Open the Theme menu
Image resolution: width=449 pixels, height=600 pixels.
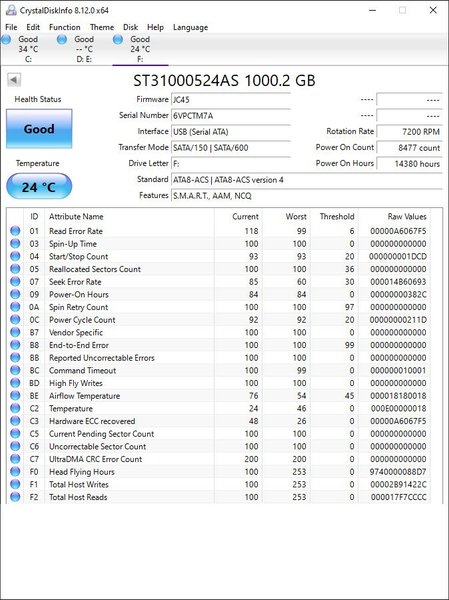click(x=102, y=27)
